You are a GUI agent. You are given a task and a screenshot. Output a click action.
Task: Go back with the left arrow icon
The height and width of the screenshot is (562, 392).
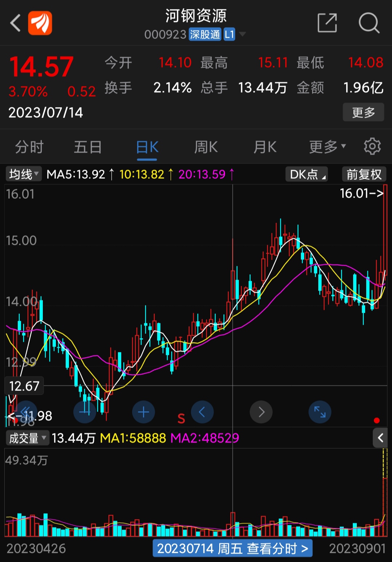pos(15,23)
